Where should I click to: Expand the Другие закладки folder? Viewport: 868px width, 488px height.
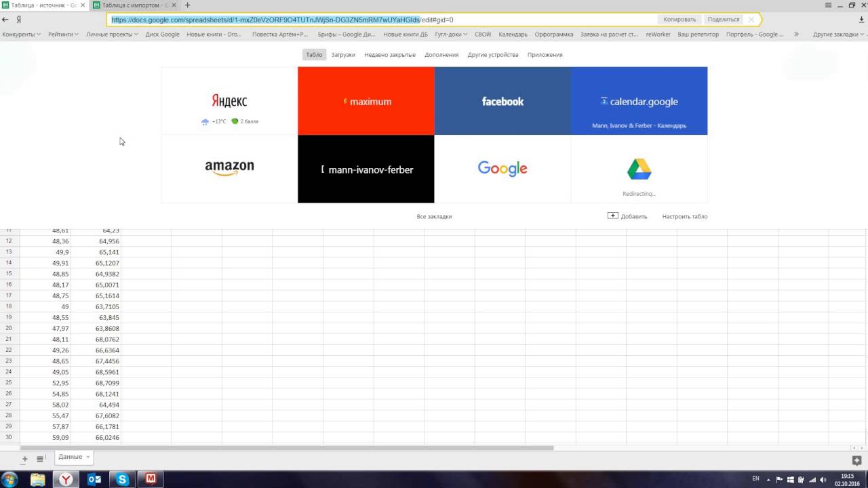click(x=838, y=34)
